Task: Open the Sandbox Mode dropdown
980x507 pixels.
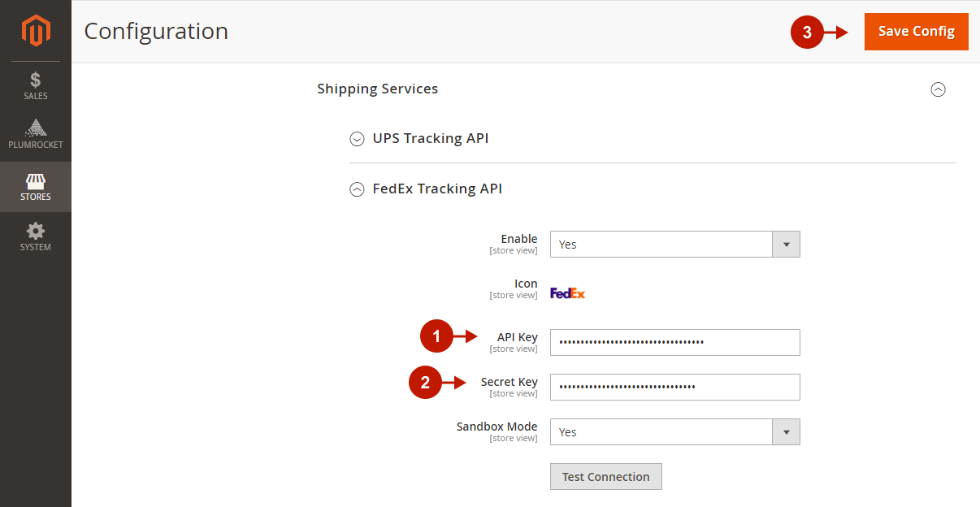Action: (661, 432)
